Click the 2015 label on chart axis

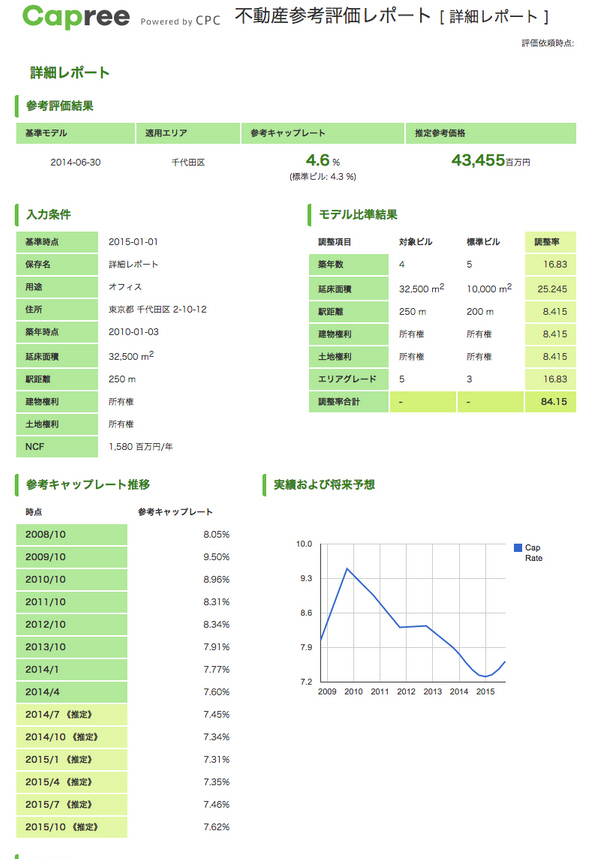click(x=485, y=691)
